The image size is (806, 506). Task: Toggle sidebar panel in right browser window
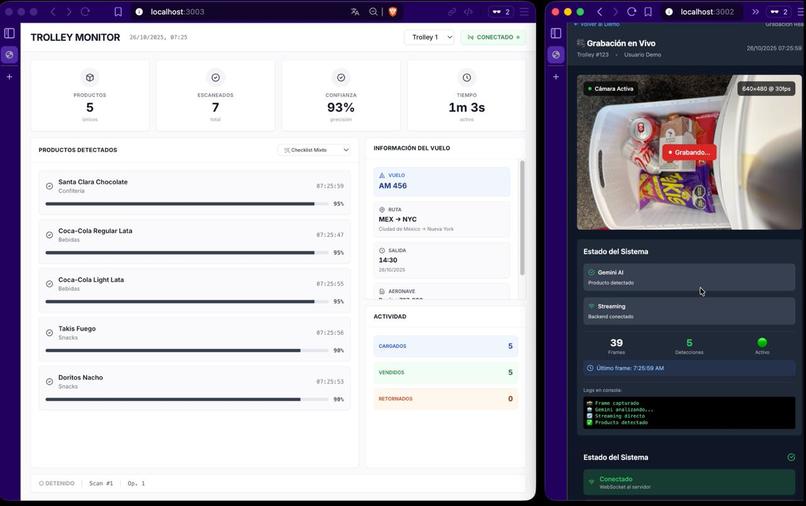[556, 33]
